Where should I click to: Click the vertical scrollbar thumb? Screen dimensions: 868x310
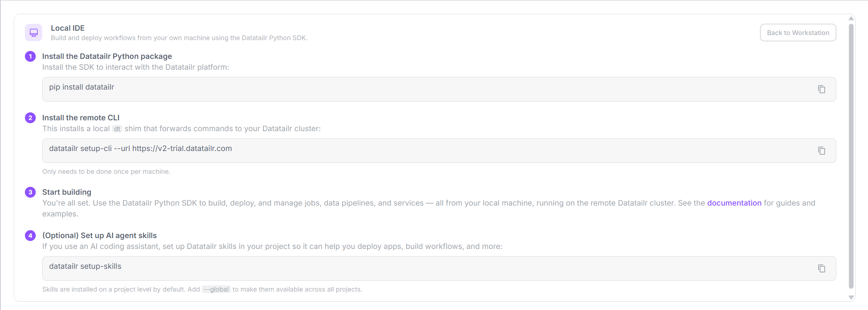(851, 156)
